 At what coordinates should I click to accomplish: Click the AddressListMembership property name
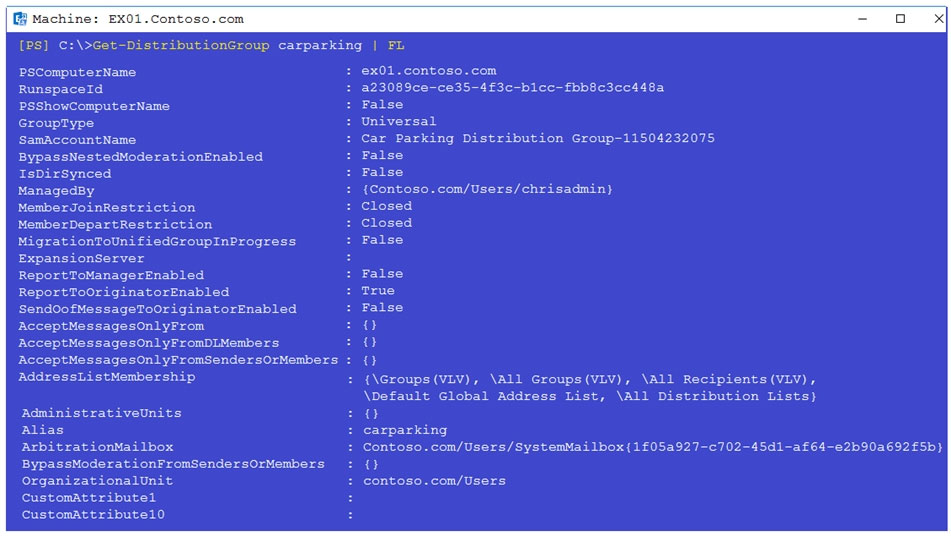107,377
